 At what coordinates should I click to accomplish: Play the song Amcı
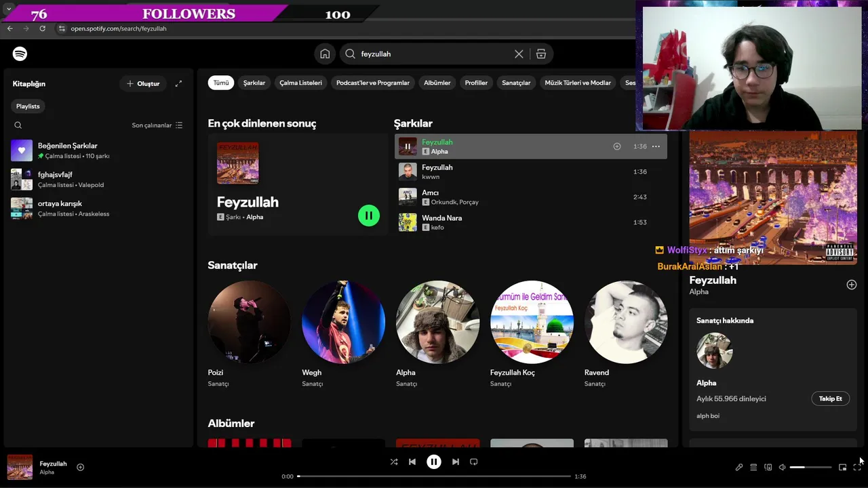(408, 197)
